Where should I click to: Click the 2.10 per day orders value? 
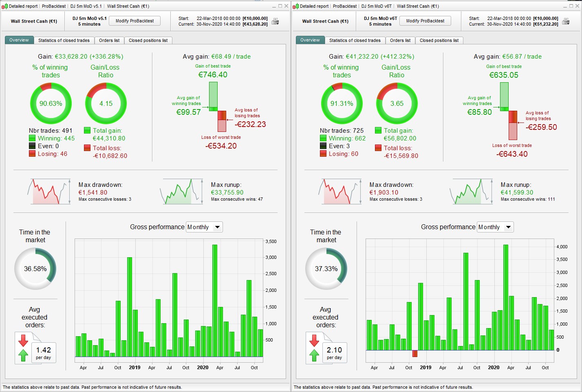(x=335, y=353)
